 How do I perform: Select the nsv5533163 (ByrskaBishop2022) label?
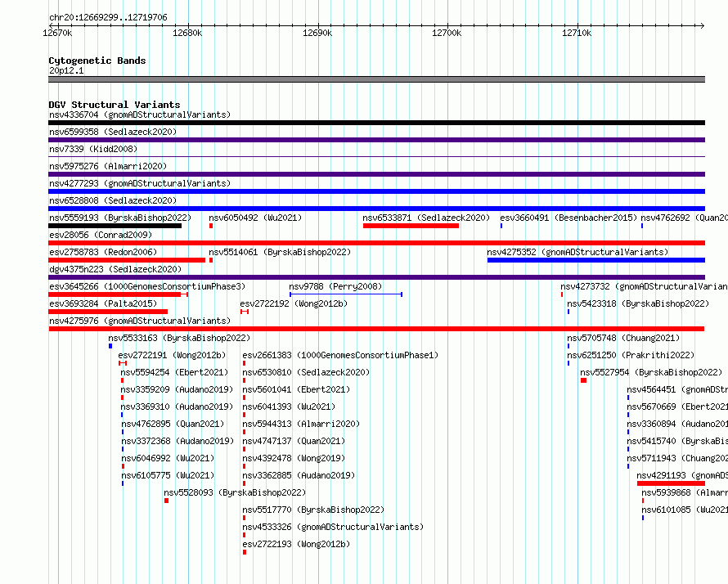point(179,338)
